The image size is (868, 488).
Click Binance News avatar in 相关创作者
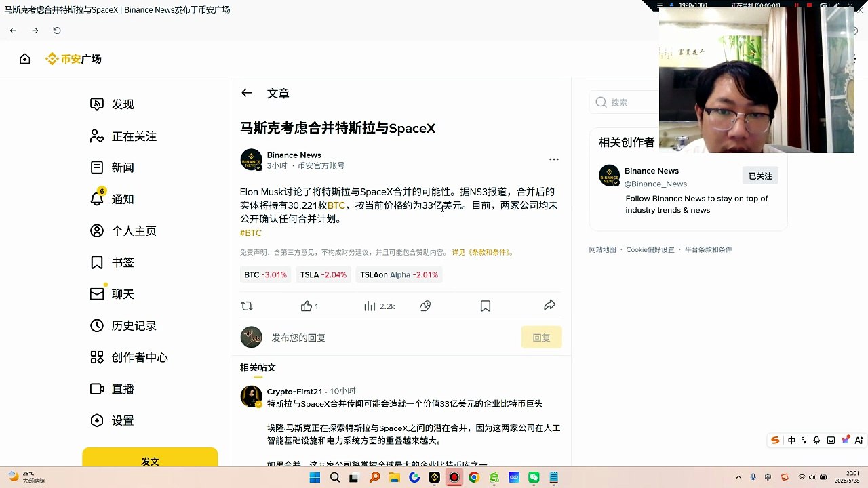[609, 175]
